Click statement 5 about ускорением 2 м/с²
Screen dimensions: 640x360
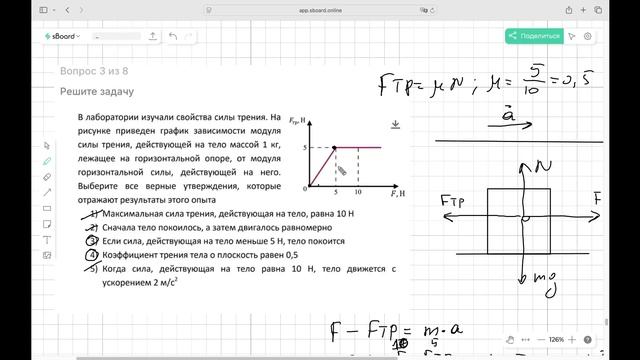tap(249, 276)
